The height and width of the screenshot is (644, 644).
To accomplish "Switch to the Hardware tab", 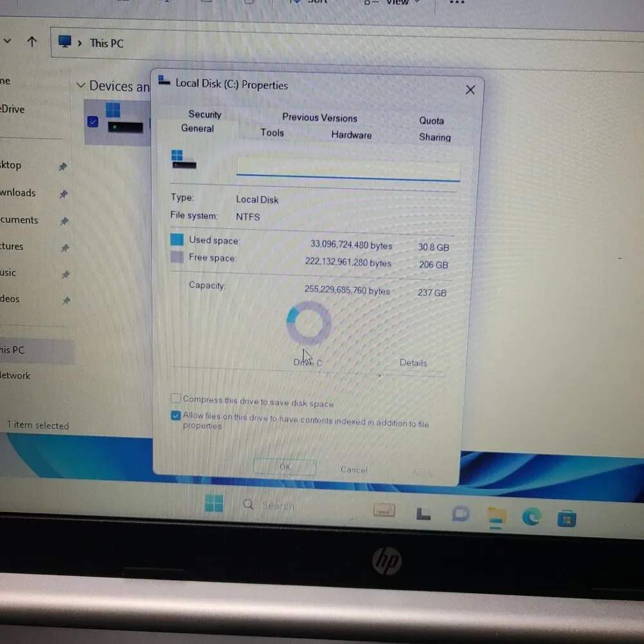I will pyautogui.click(x=351, y=135).
